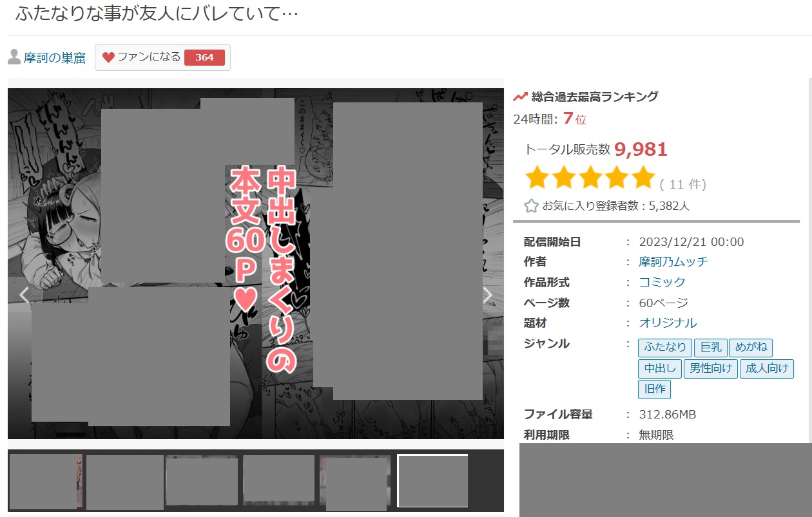
Task: Select the first preview thumbnail
Action: point(43,482)
